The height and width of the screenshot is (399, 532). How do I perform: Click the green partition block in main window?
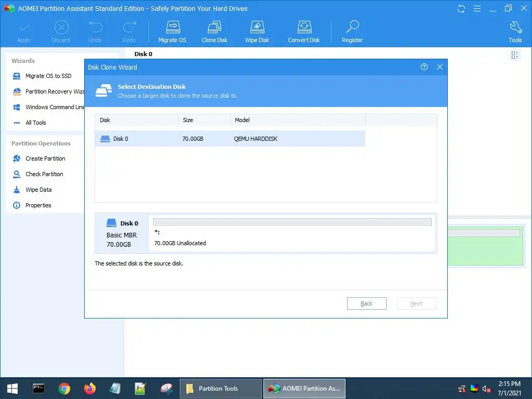485,246
